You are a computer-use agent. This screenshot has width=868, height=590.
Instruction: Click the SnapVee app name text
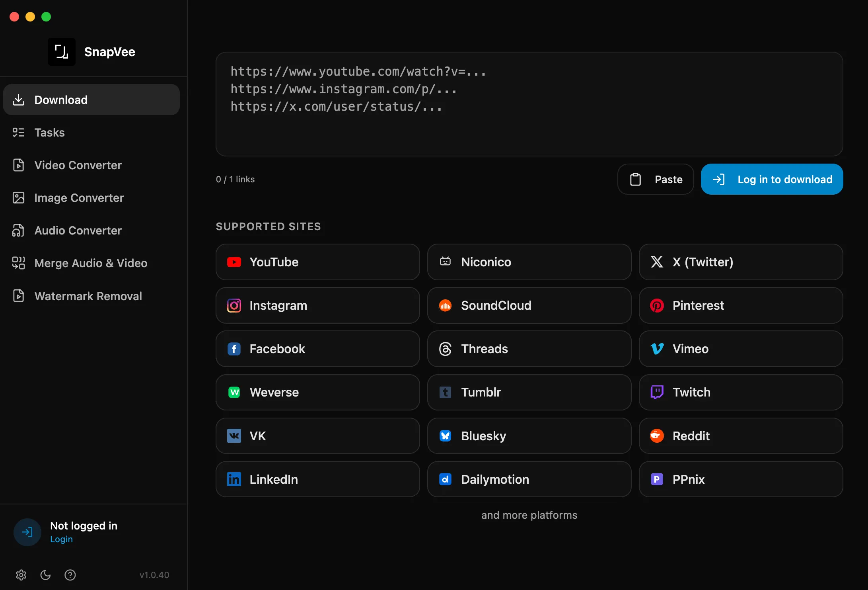click(110, 52)
